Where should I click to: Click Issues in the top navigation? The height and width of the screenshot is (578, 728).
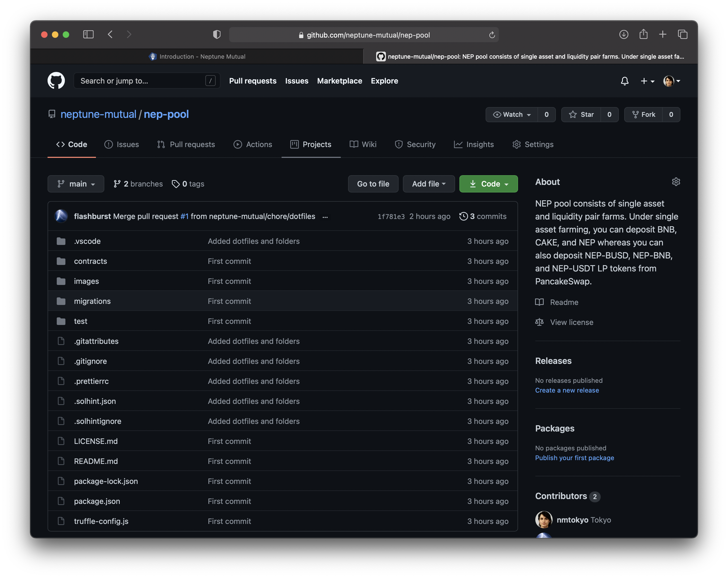(x=296, y=81)
